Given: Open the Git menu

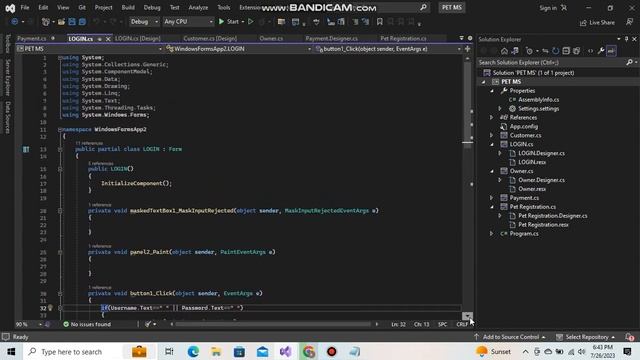Looking at the screenshot, I should (x=82, y=7).
